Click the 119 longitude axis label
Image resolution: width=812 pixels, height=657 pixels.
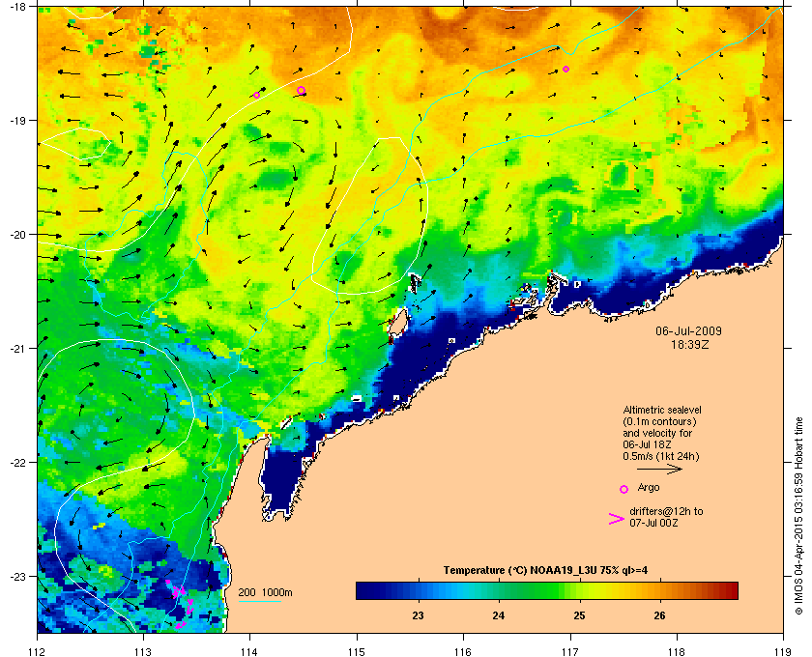tap(784, 652)
